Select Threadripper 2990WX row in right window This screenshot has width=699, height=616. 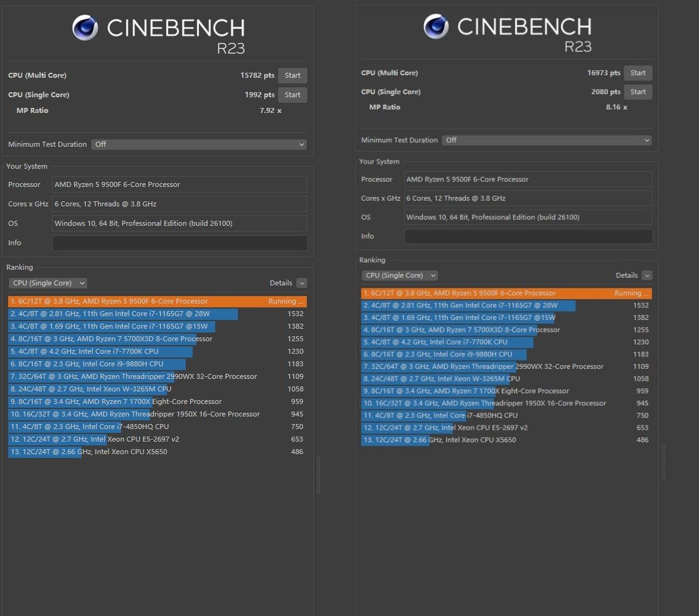point(506,366)
